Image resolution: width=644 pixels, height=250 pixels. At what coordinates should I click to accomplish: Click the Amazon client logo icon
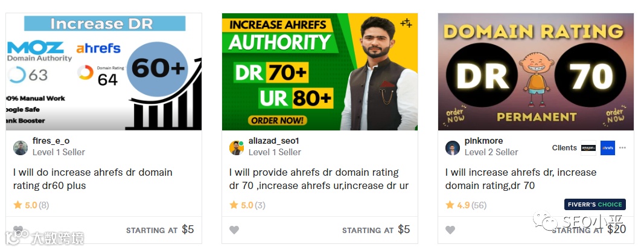point(588,148)
